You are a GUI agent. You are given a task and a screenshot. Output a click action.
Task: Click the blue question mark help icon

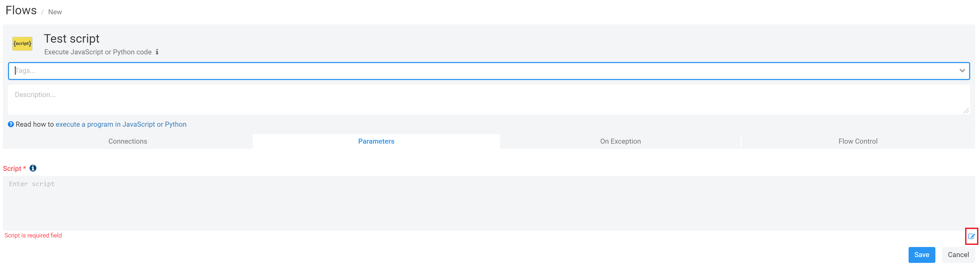[x=11, y=124]
